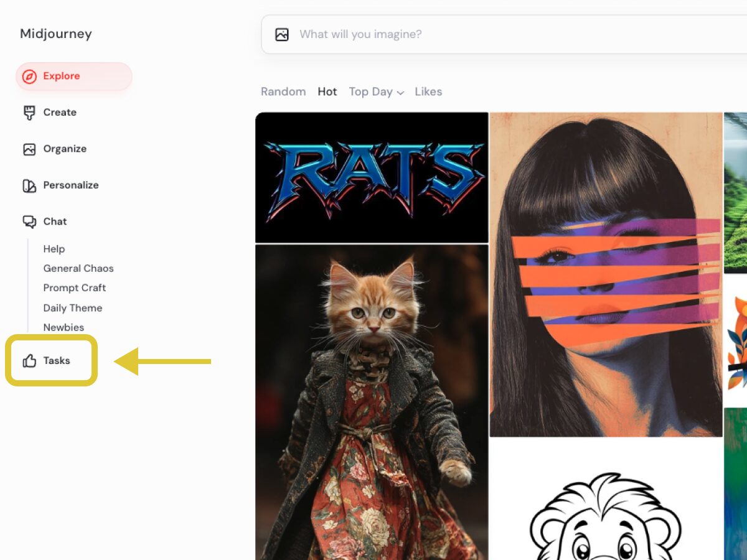The width and height of the screenshot is (747, 560).
Task: Open the Create page icon
Action: click(x=28, y=112)
